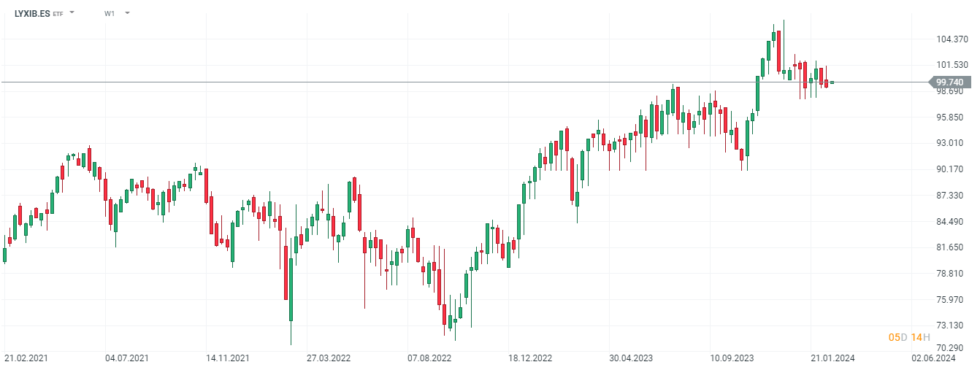Viewport: 980px width, 370px height.
Task: Click the ETF instrument type label
Action: 58,14
